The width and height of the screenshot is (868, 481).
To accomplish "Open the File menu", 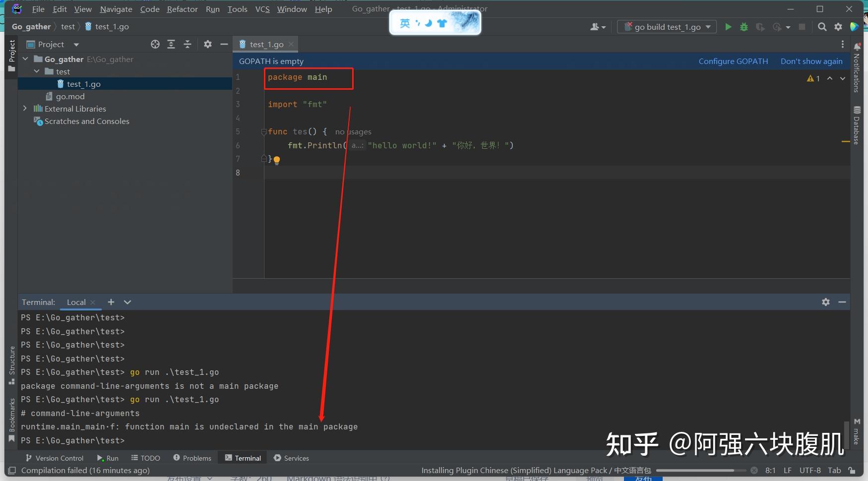I will click(38, 9).
